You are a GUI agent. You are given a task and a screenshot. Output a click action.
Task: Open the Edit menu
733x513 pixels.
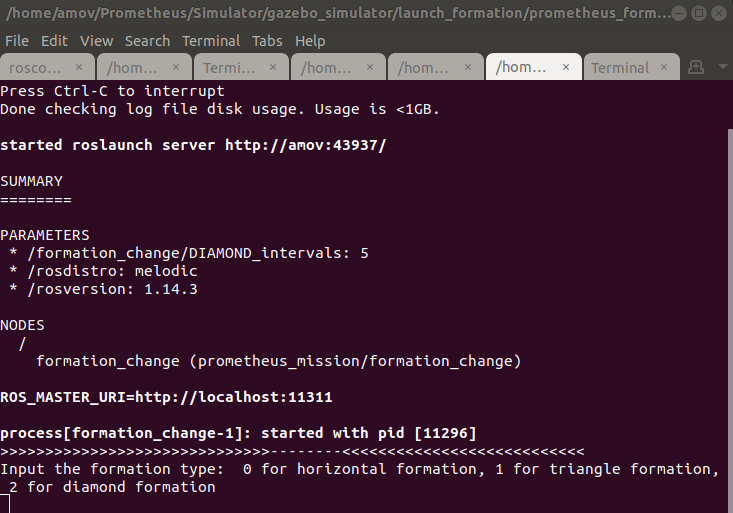[x=54, y=41]
